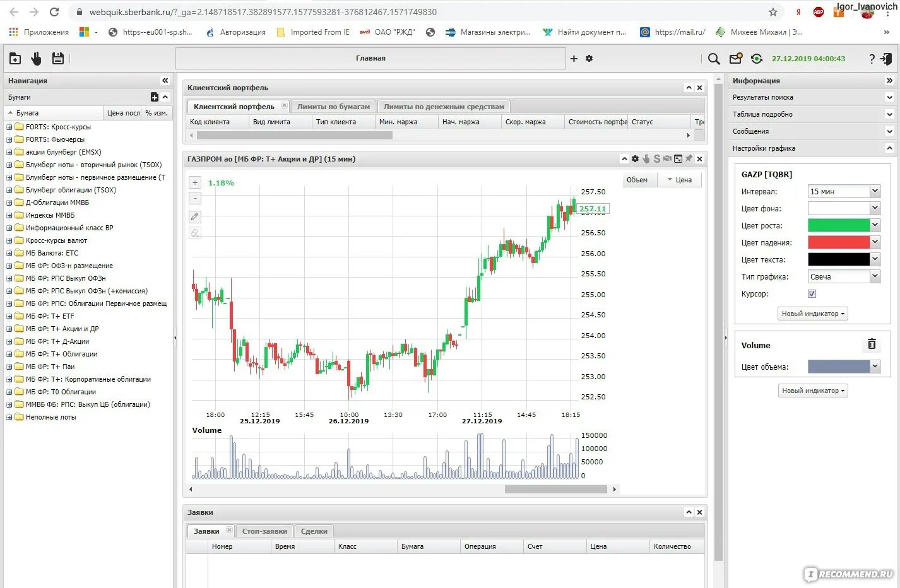Click the window swap icon in chart header
The image size is (900, 588).
(678, 159)
